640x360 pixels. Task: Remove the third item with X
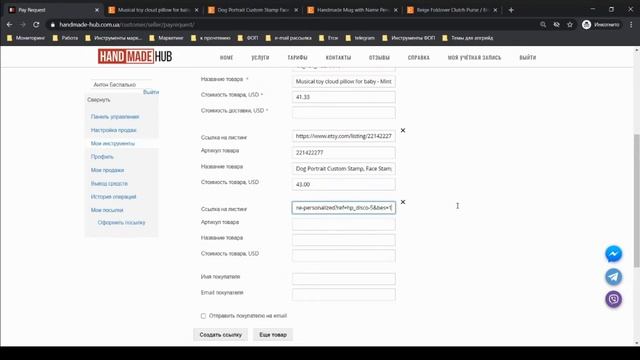click(403, 202)
